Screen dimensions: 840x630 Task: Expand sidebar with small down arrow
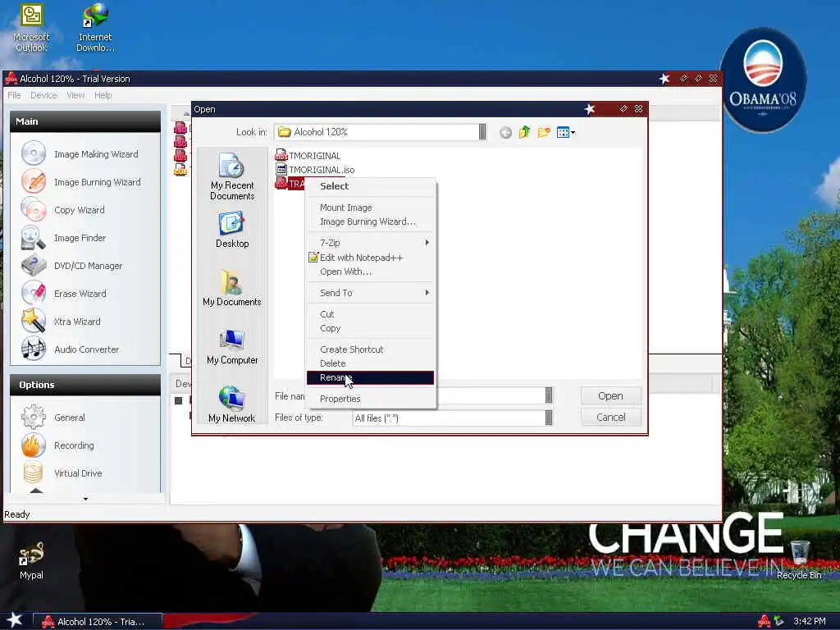85,500
